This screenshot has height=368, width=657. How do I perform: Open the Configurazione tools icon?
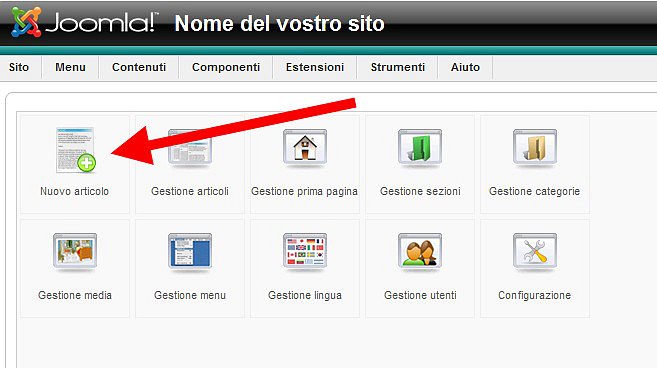coord(535,251)
